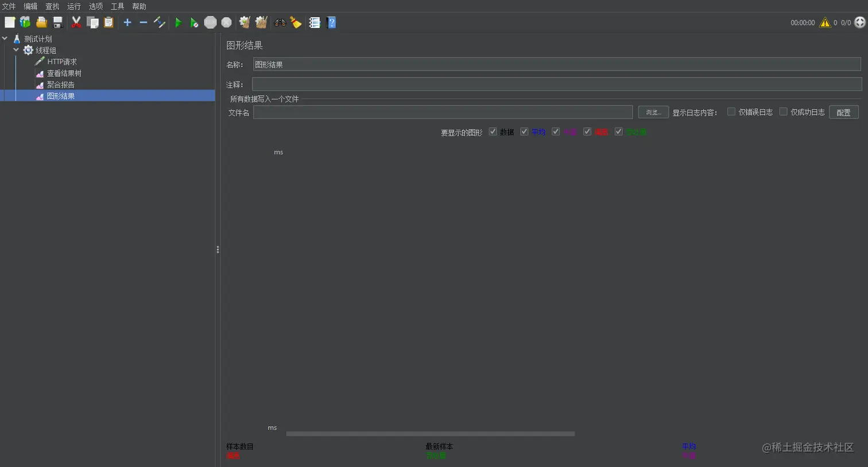868x467 pixels.
Task: Select 图形结果 in the test tree
Action: [x=61, y=96]
